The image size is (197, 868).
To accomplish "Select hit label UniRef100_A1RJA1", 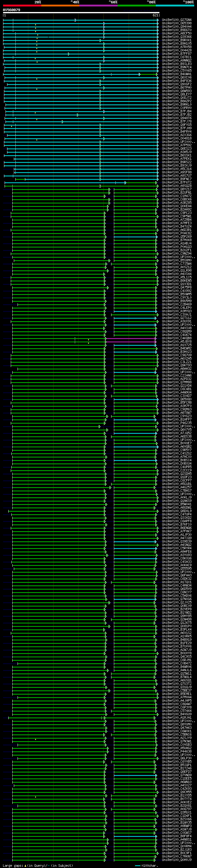I will tap(177, 717).
